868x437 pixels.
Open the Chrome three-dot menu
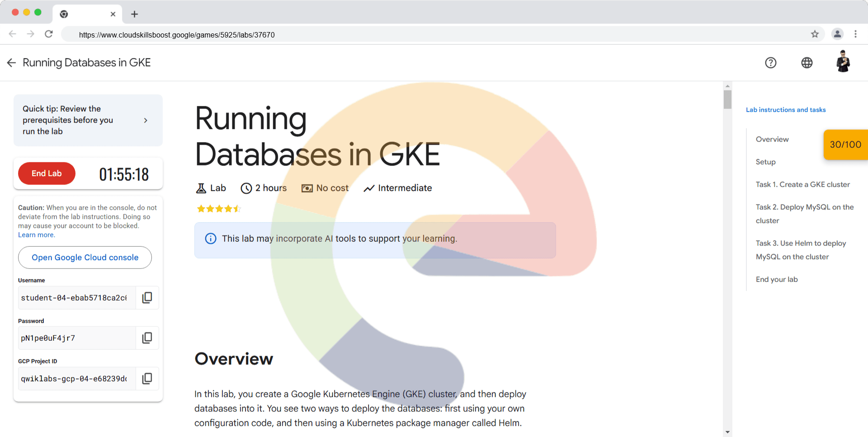click(855, 34)
